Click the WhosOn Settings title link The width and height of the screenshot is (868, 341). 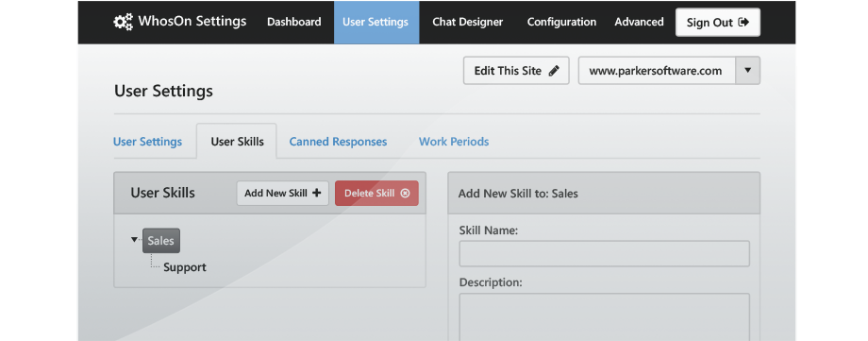point(192,22)
